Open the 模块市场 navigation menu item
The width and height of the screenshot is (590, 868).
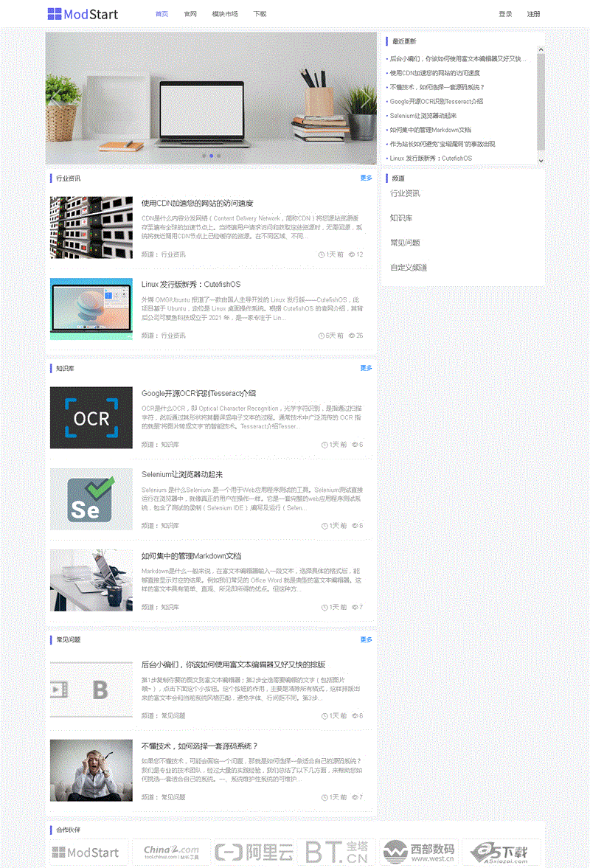(225, 14)
